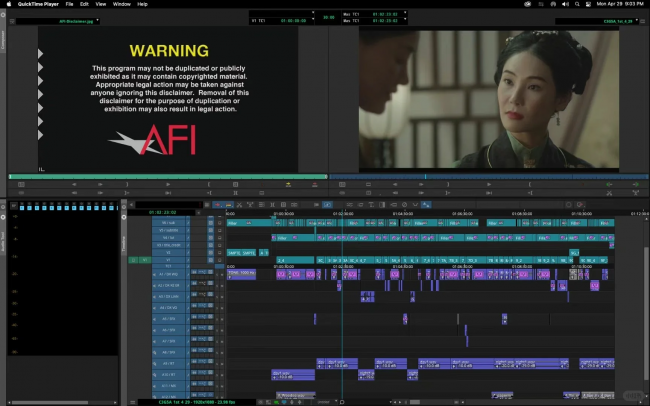Toggle the TC1 timecode track selector
This screenshot has height=406, width=650.
(170, 266)
